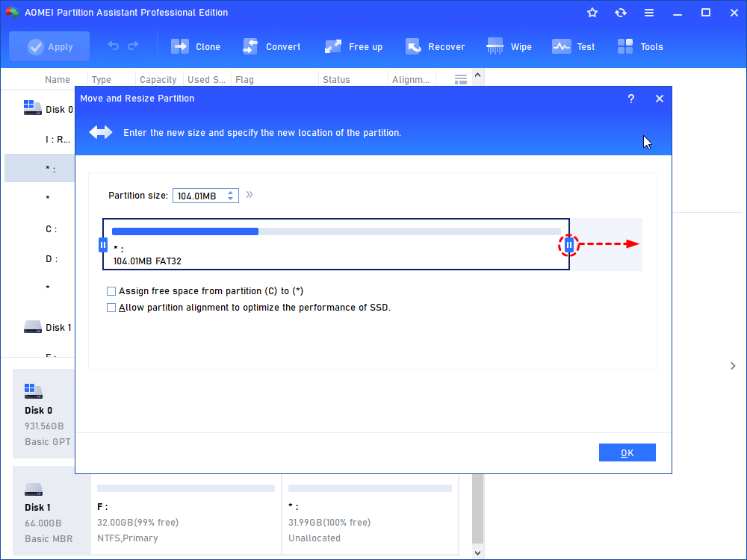Click the Free up icon

tap(333, 46)
